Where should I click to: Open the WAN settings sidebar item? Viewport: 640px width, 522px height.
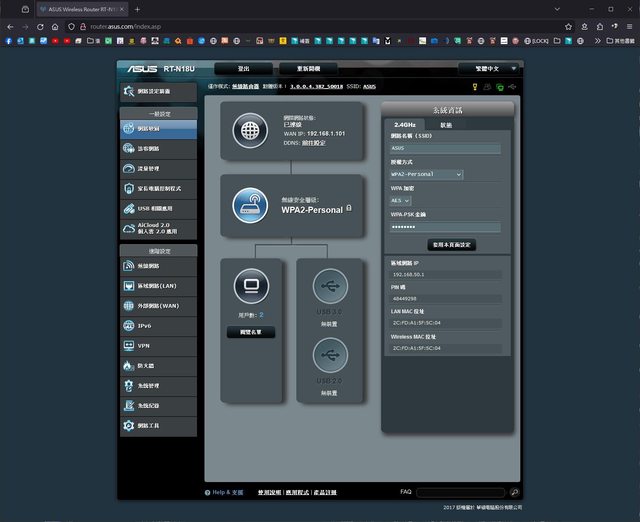pyautogui.click(x=158, y=306)
